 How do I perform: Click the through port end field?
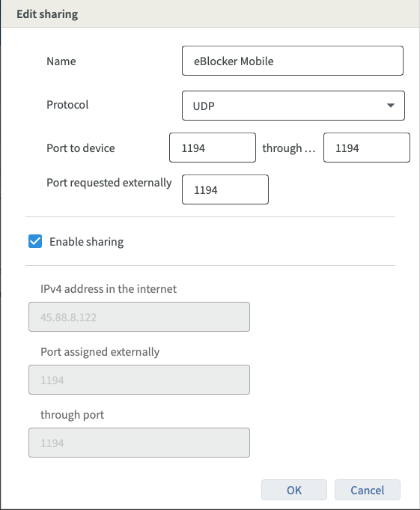[367, 148]
